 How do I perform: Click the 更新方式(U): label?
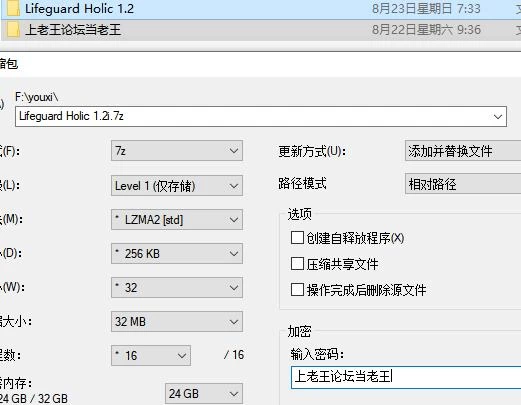click(312, 152)
